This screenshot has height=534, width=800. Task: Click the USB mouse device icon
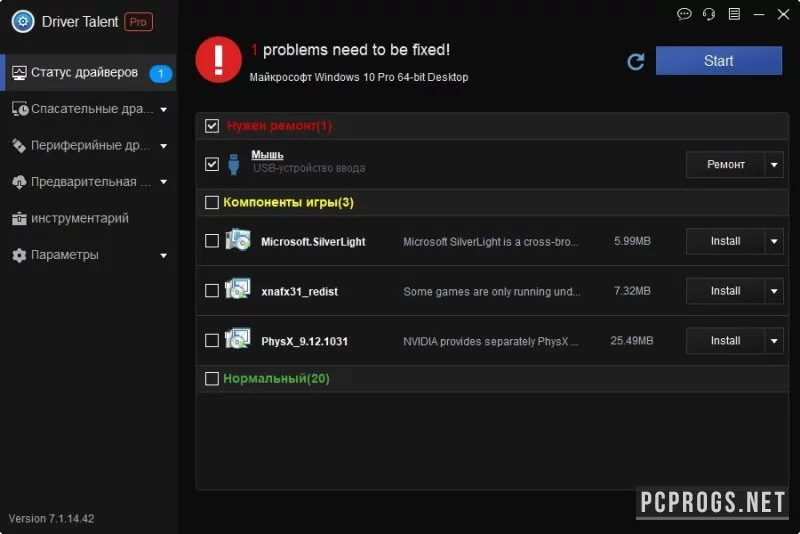click(x=234, y=164)
